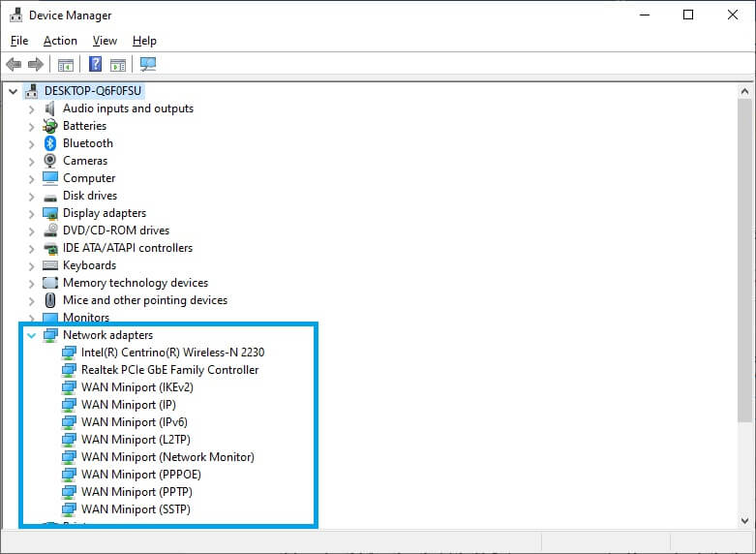756x554 pixels.
Task: Select WAN Miniport (PPTP) entry
Action: tap(136, 492)
